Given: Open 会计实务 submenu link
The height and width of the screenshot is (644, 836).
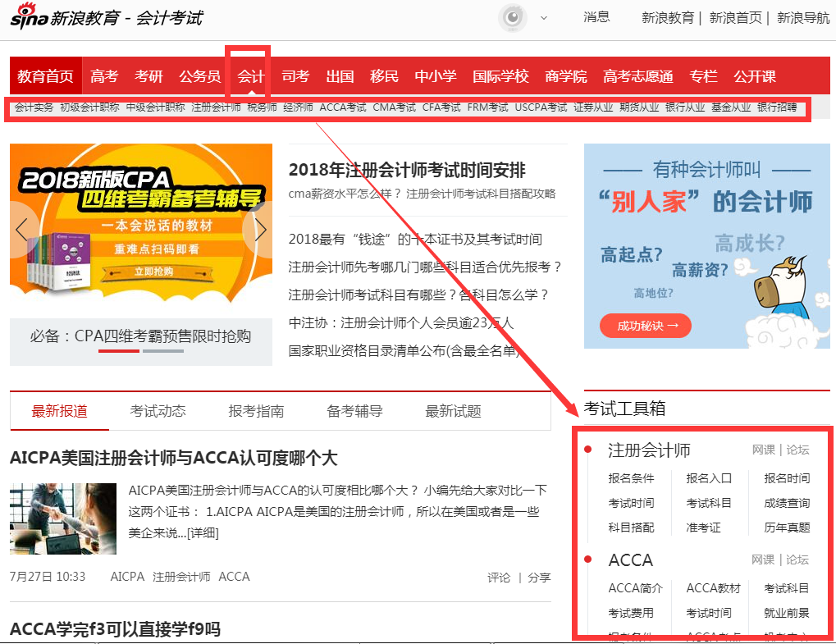Looking at the screenshot, I should pos(34,107).
